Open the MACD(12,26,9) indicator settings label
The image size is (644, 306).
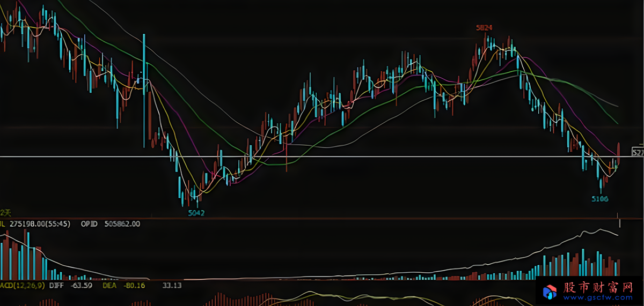pyautogui.click(x=21, y=286)
